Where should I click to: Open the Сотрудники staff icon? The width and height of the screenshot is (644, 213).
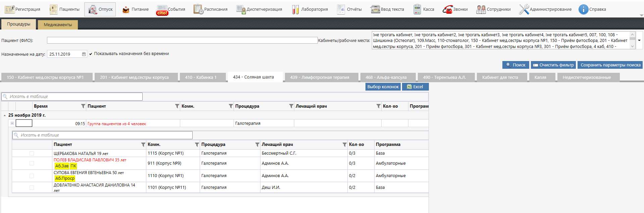coord(481,9)
